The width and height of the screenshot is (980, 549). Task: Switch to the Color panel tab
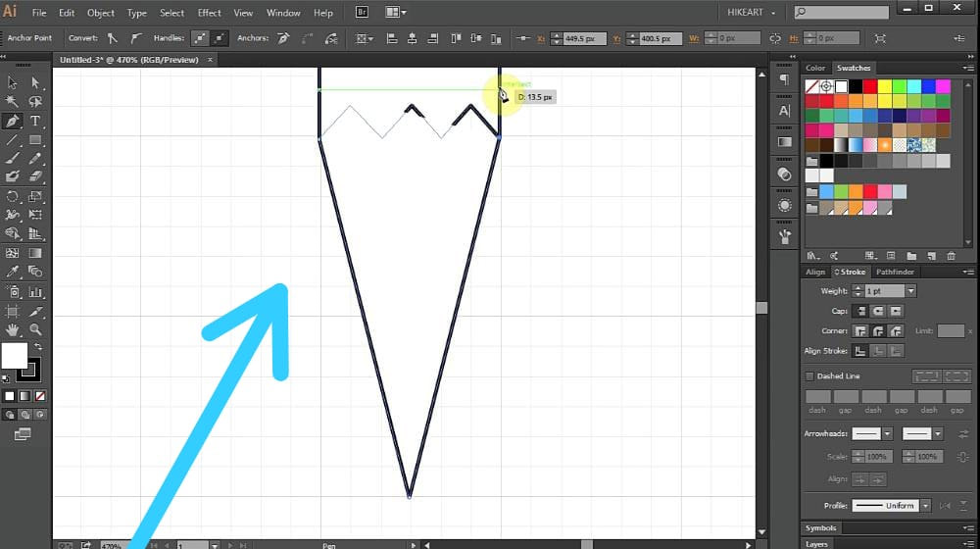pos(815,68)
